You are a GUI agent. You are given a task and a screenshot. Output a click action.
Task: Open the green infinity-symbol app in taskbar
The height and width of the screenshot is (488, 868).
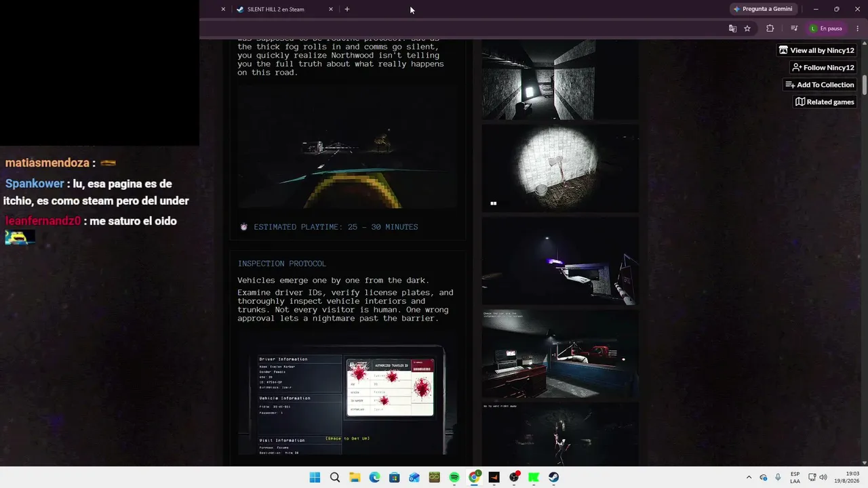434,477
